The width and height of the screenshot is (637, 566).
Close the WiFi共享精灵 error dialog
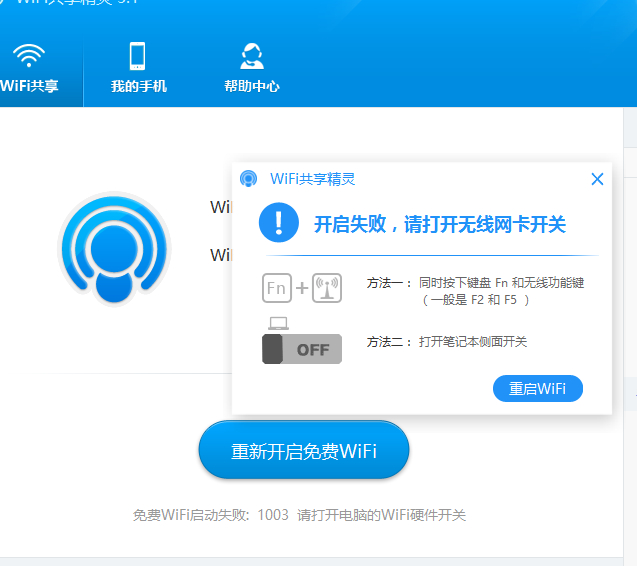tap(597, 179)
